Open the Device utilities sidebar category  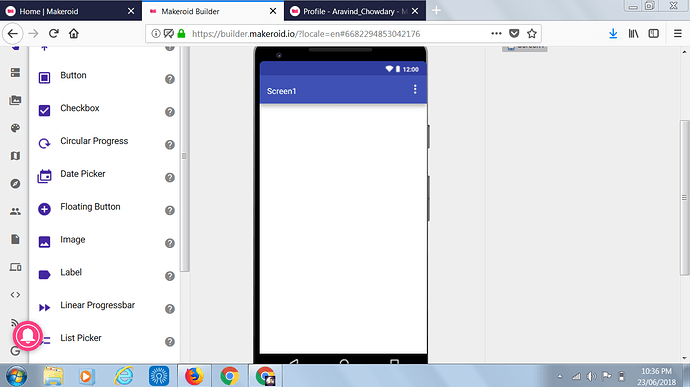(x=15, y=267)
